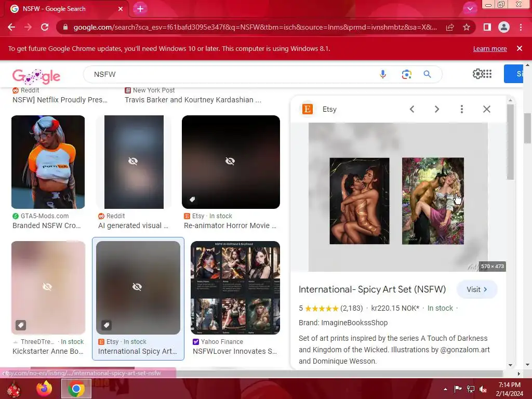Open the network tray icon
Screen dimensions: 532x399
[471, 389]
